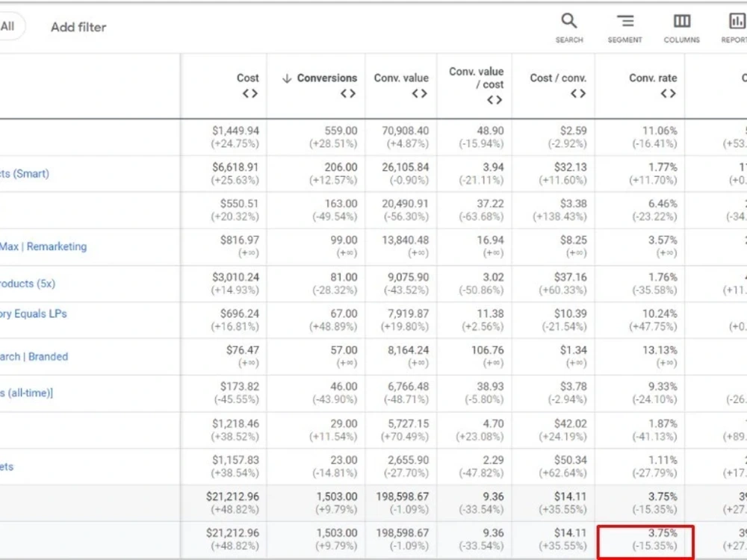Open the campaign link ending in | Branded

[34, 357]
